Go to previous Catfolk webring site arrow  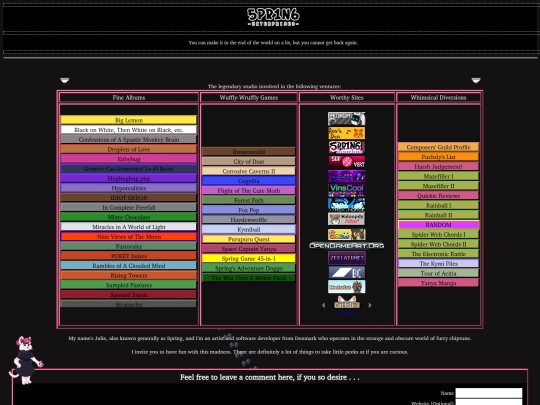point(323,305)
